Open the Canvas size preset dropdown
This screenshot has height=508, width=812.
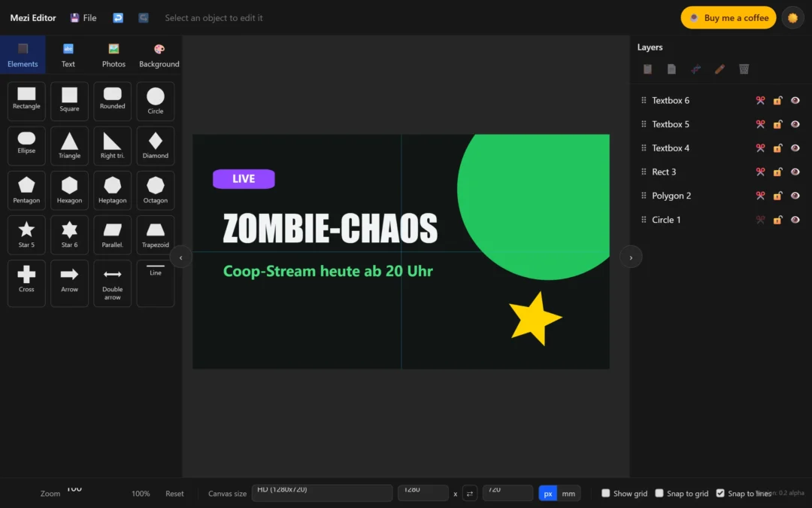[x=322, y=493]
